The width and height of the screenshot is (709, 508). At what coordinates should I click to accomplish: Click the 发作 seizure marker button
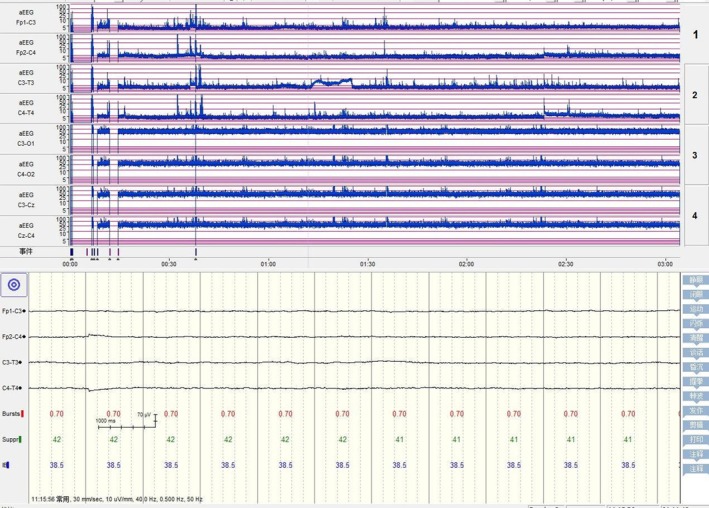(696, 411)
